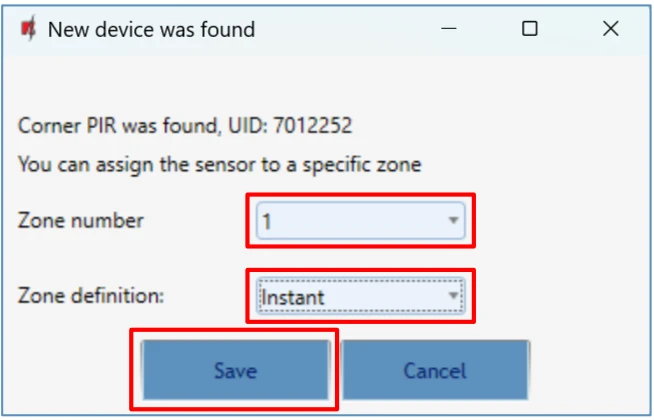654x420 pixels.
Task: Select the value "1" in Zone number
Action: point(268,221)
